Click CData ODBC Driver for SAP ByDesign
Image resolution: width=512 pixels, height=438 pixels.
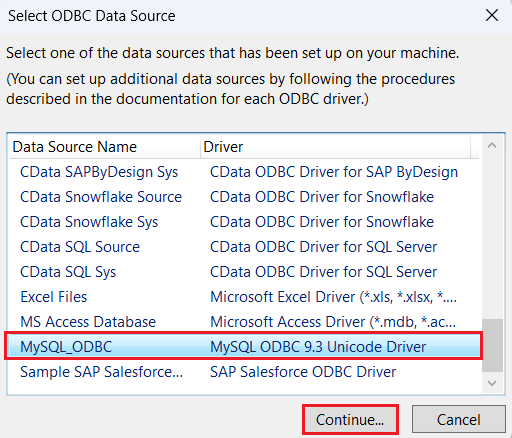[334, 172]
